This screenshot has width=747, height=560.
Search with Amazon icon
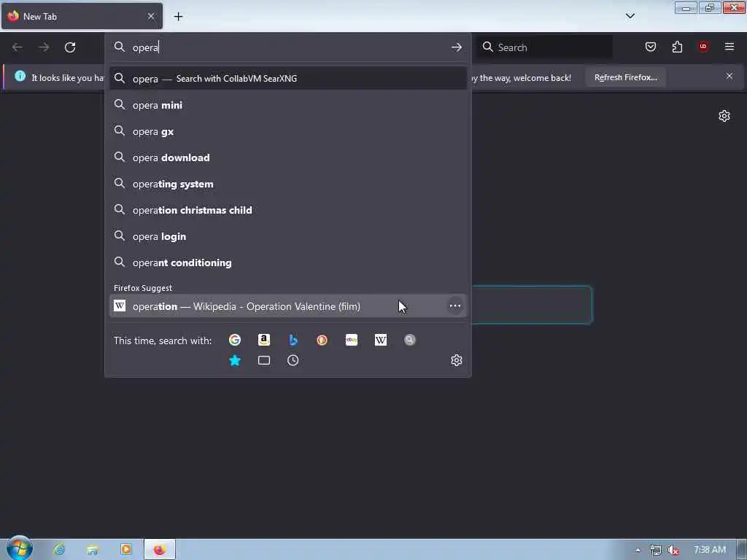(264, 340)
